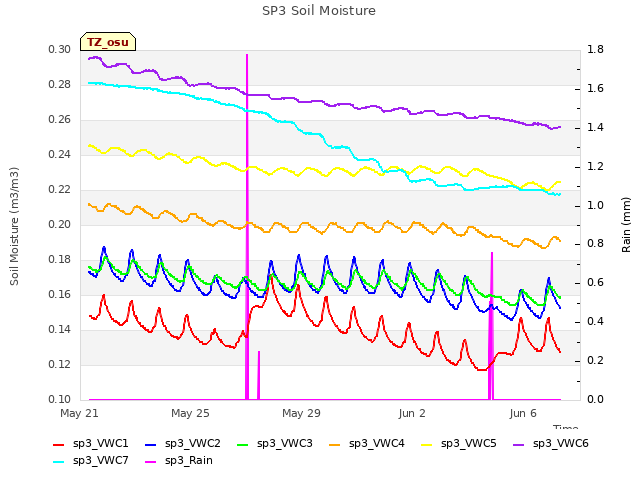
Task: Click cyan swatch beside sp3_VWC7
Action: 59,462
